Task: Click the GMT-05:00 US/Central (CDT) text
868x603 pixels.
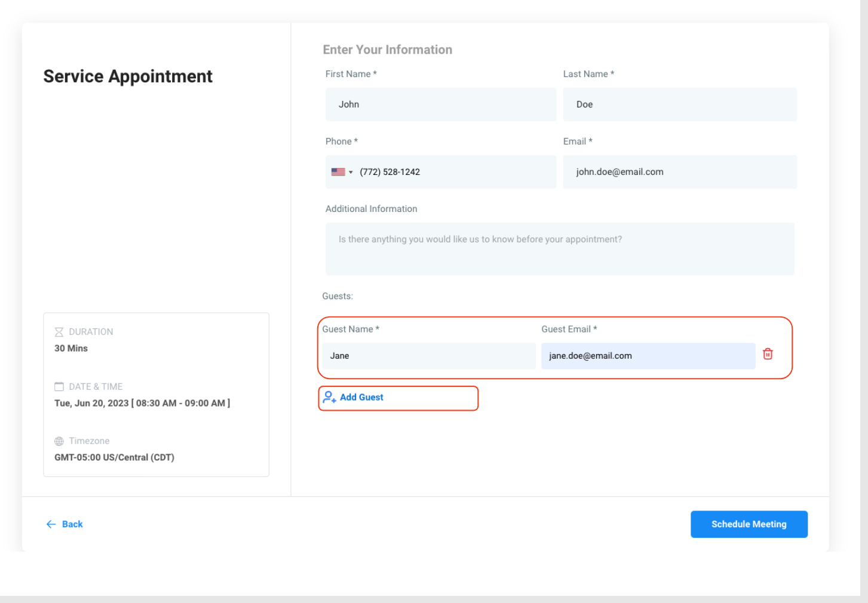Action: click(114, 457)
